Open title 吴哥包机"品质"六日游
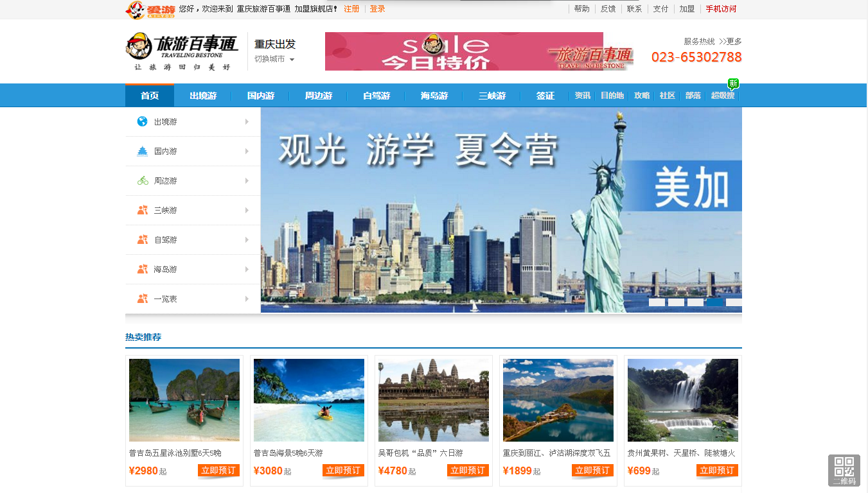The width and height of the screenshot is (868, 493). tap(420, 453)
